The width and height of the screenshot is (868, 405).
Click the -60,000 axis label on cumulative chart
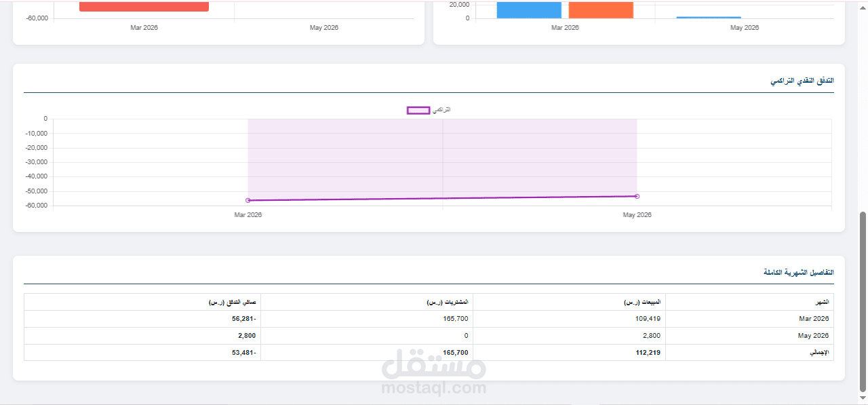[x=35, y=206]
